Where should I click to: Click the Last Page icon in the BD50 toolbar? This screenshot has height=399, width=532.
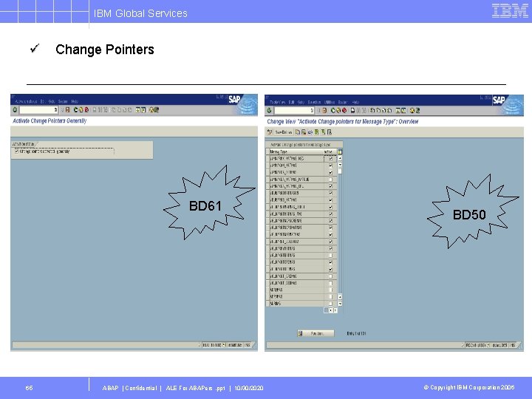389,110
